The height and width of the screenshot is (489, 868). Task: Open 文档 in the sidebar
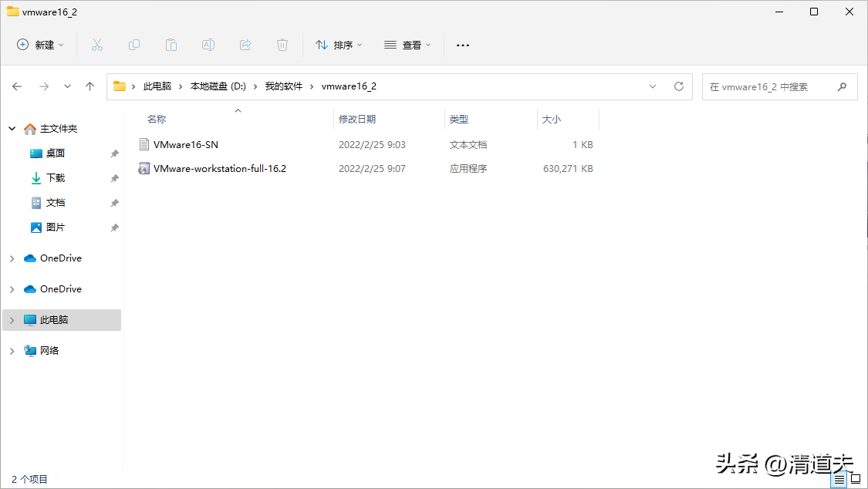[56, 202]
